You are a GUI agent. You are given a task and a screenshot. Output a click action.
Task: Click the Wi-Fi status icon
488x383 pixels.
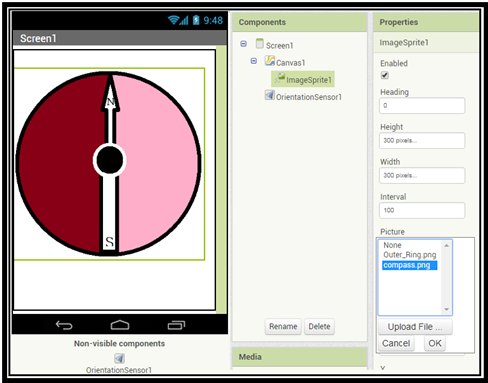tap(173, 20)
